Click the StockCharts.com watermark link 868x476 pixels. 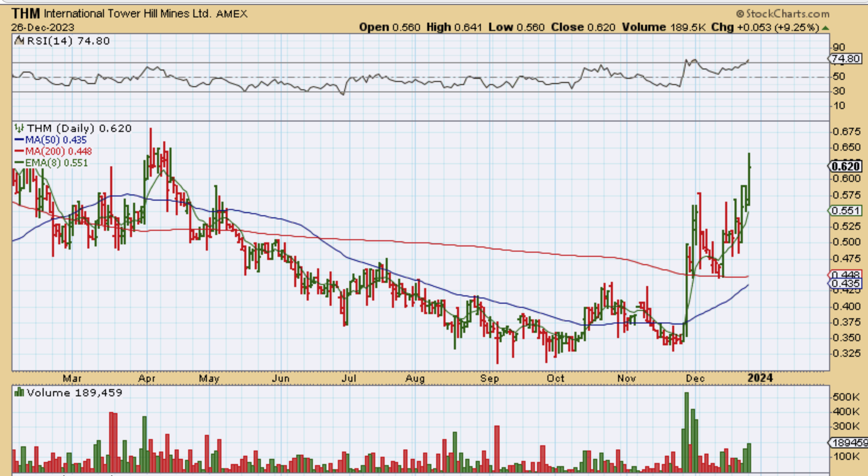click(x=787, y=14)
